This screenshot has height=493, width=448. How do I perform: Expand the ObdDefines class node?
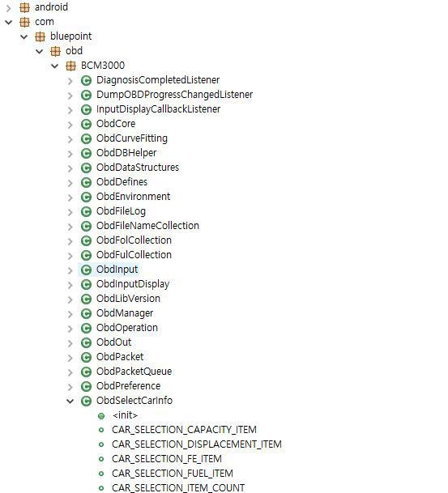[x=70, y=183]
